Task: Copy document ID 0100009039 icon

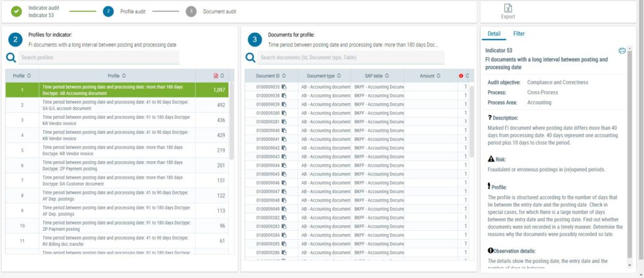Action: click(x=284, y=104)
